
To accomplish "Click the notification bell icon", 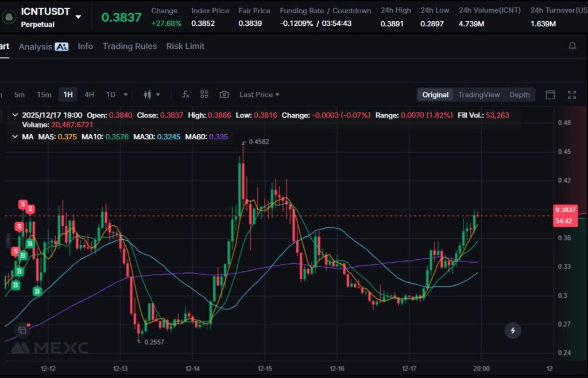I will (572, 46).
